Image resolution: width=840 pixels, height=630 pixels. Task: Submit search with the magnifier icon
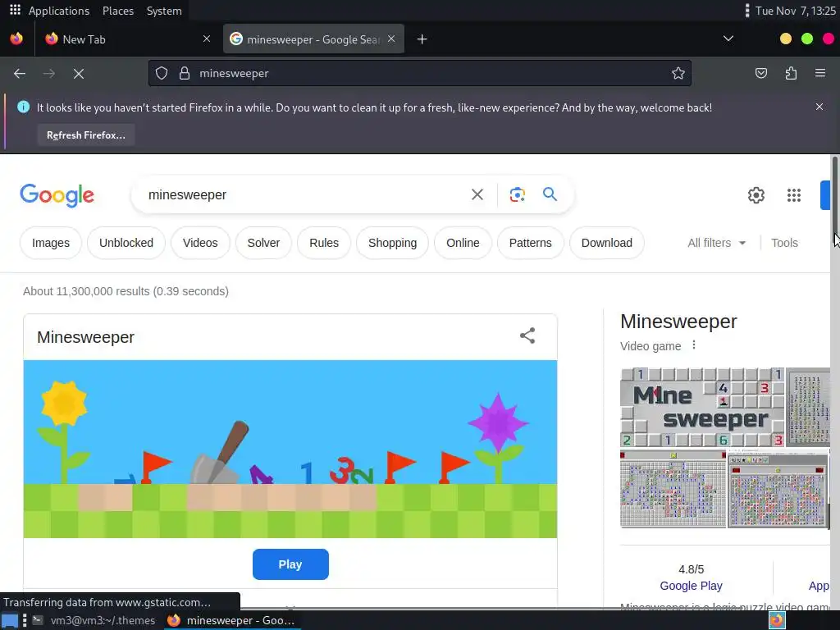550,194
